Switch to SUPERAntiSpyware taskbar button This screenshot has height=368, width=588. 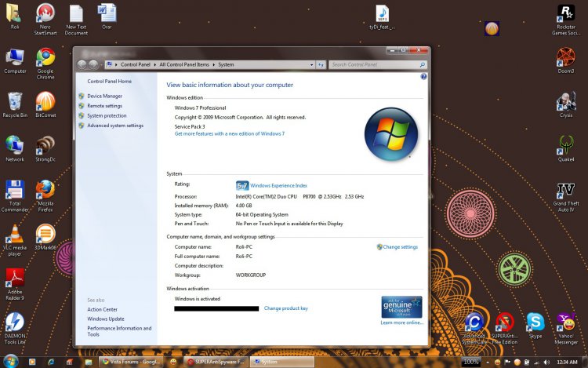(x=216, y=362)
